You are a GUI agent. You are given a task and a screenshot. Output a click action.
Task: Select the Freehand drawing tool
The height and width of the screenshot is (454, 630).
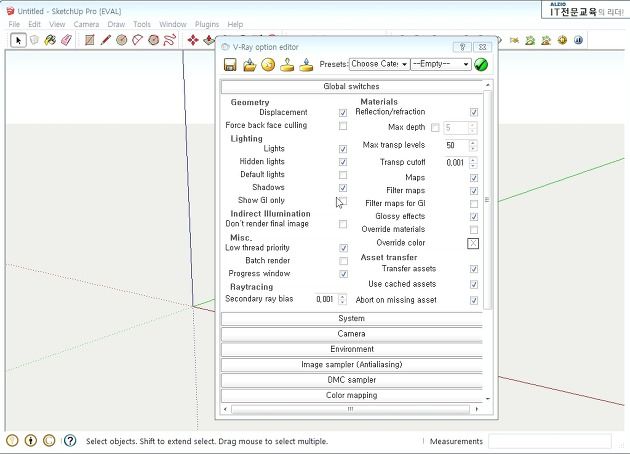(170, 40)
